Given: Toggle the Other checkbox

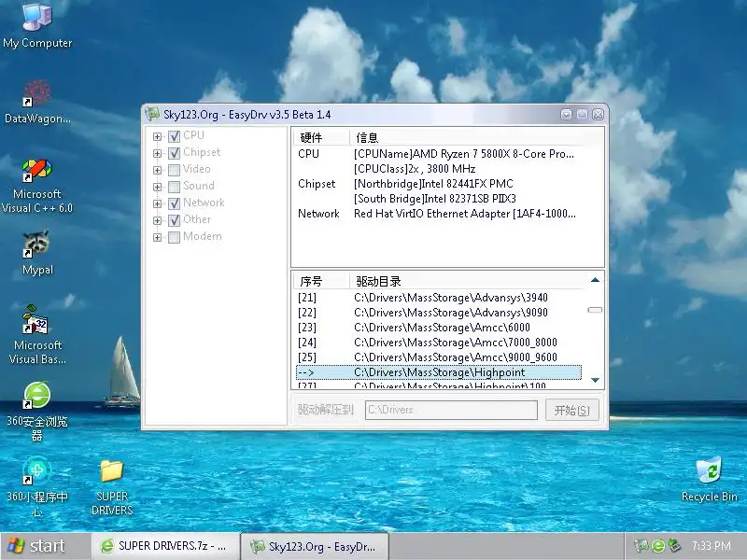Looking at the screenshot, I should point(174,220).
